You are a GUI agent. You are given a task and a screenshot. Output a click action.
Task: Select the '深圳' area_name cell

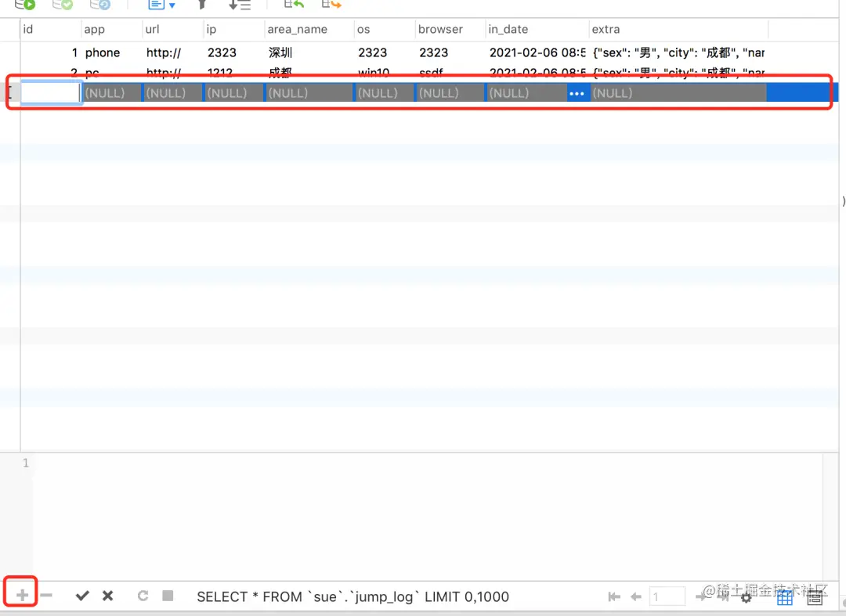(x=309, y=52)
